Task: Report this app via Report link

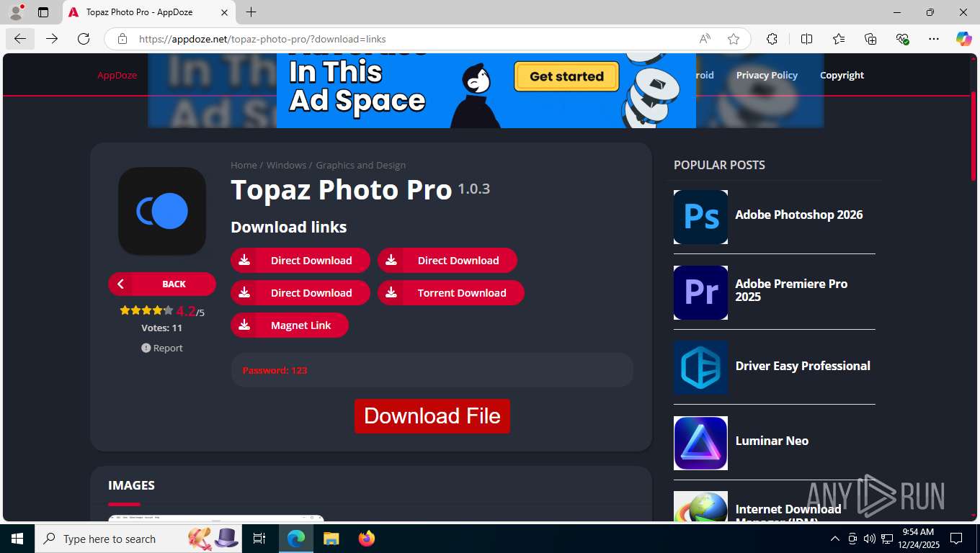Action: click(x=162, y=348)
